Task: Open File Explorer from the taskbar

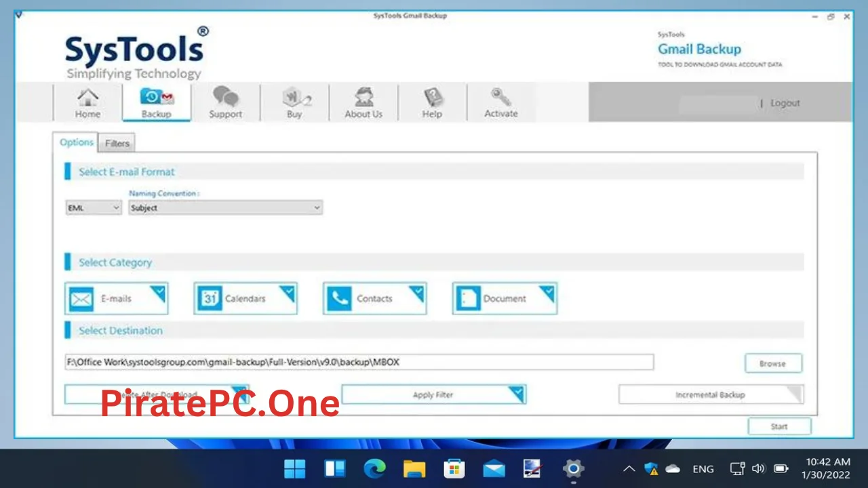Action: (414, 468)
